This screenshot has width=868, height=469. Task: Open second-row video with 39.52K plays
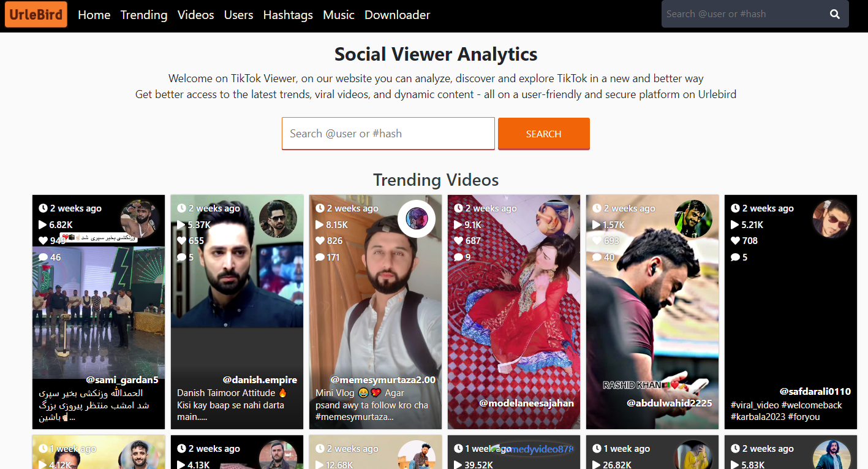click(x=514, y=452)
